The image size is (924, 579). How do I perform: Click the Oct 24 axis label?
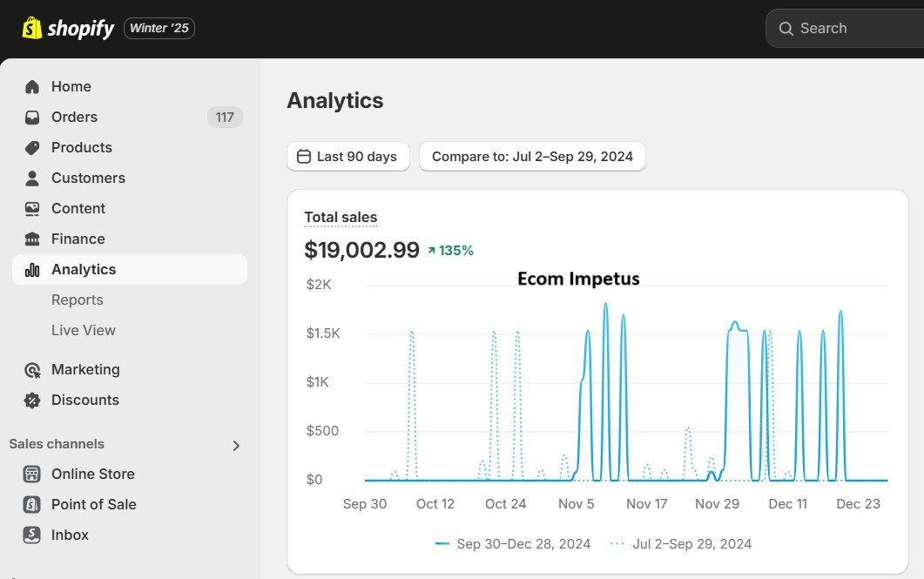506,504
